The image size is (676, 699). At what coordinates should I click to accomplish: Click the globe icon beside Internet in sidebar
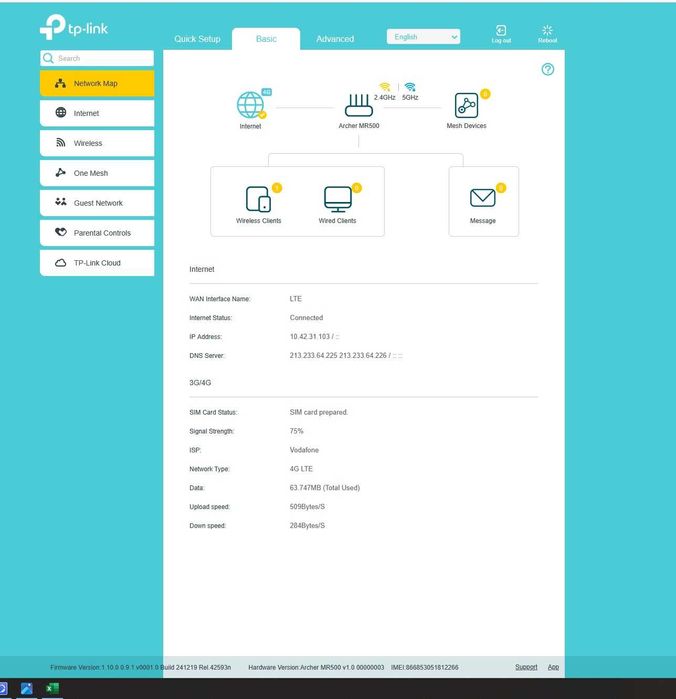pos(61,112)
